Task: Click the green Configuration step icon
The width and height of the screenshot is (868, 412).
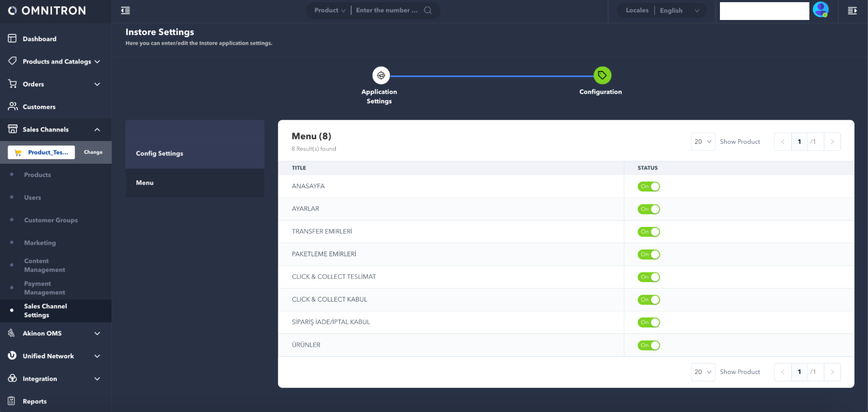Action: 602,76
